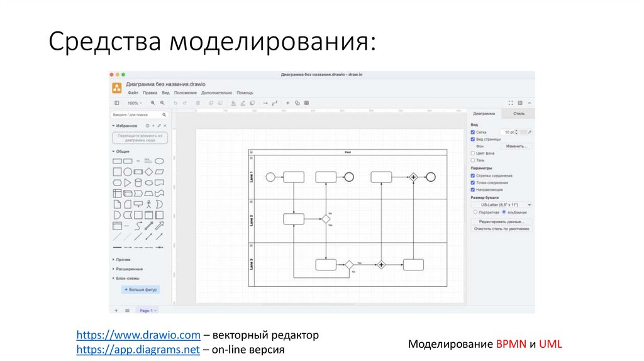
Task: Open the pages list icon at bottom
Action: [127, 311]
